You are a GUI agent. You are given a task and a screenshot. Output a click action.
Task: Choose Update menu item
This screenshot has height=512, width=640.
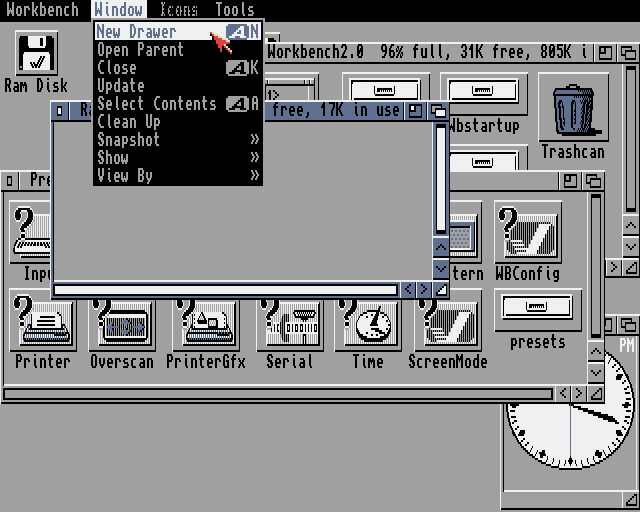tap(178, 85)
